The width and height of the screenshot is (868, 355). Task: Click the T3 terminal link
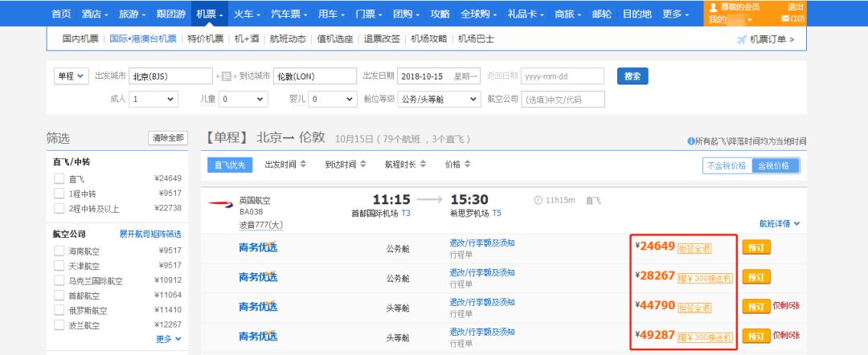[x=407, y=213]
